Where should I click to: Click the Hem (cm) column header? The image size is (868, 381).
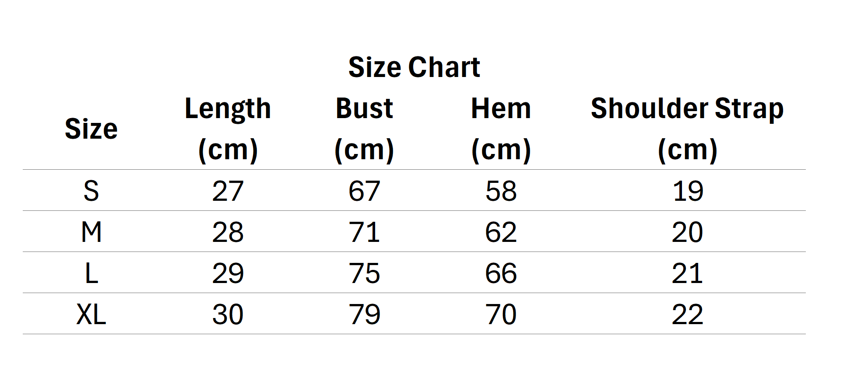click(501, 129)
